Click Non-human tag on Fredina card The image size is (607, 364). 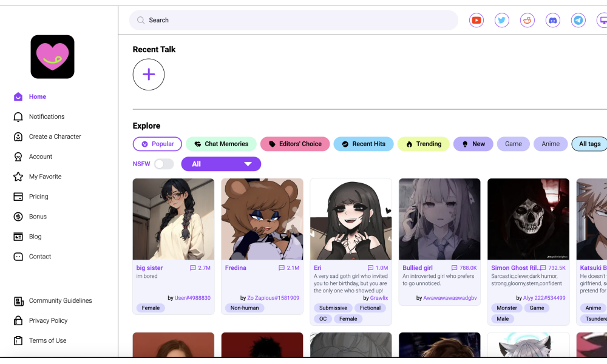(245, 308)
